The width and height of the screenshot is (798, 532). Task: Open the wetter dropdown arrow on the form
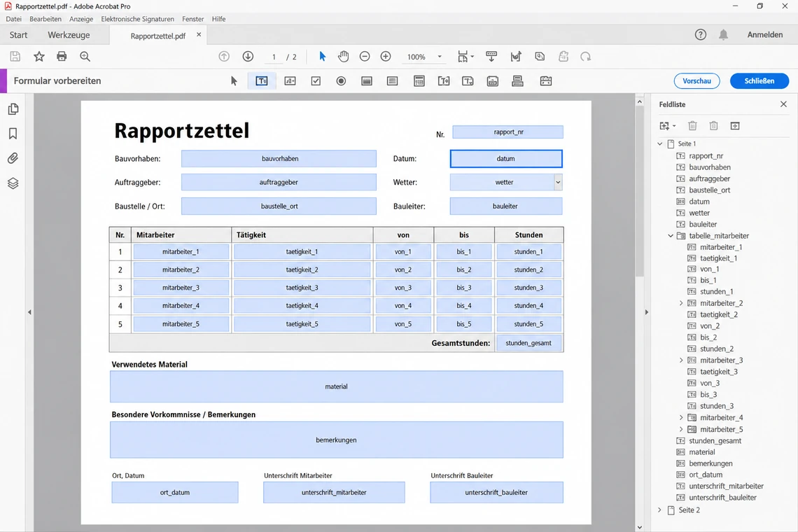click(x=558, y=182)
